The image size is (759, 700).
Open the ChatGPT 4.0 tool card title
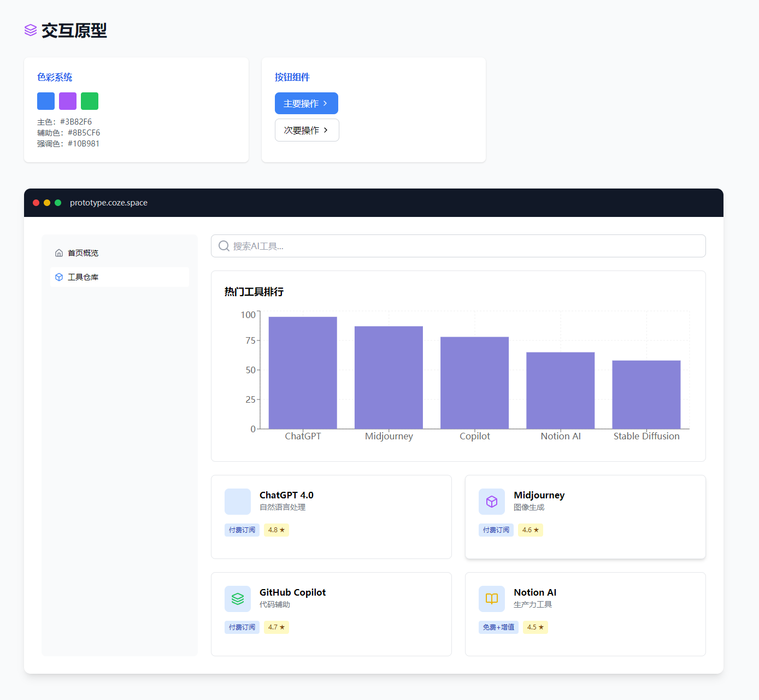click(286, 495)
